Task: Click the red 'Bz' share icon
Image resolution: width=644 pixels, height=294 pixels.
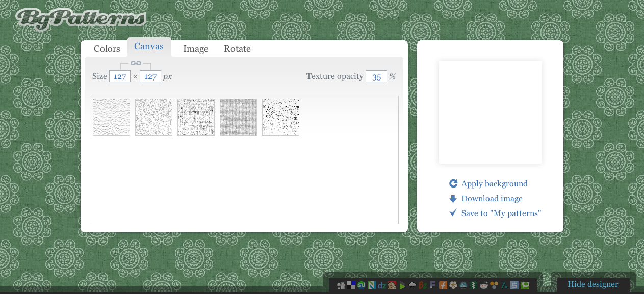Action: pyautogui.click(x=423, y=286)
